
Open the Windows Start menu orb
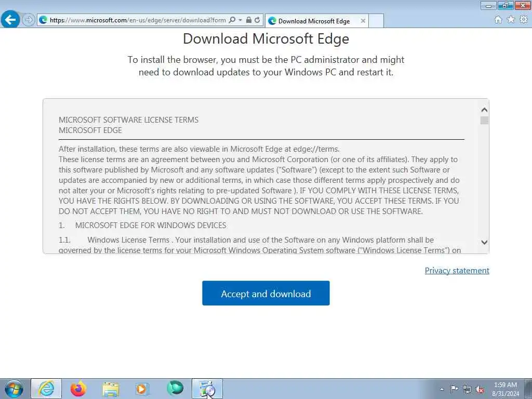coord(14,389)
